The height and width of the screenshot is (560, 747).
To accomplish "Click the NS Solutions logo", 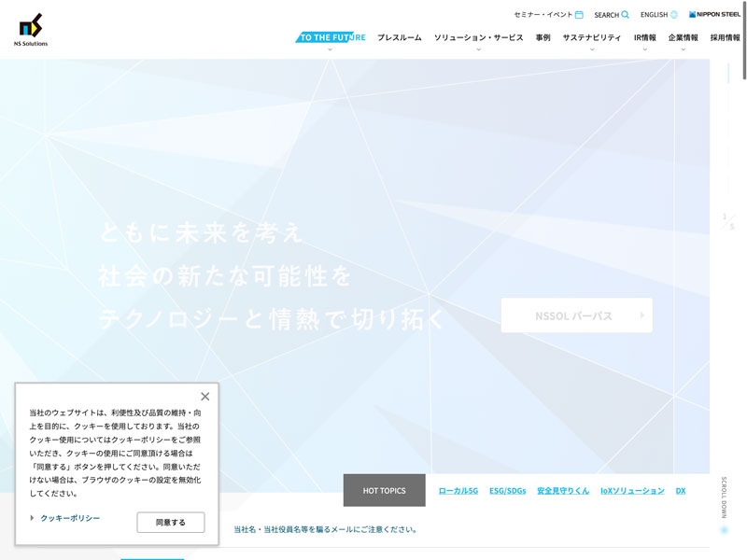I will [31, 30].
